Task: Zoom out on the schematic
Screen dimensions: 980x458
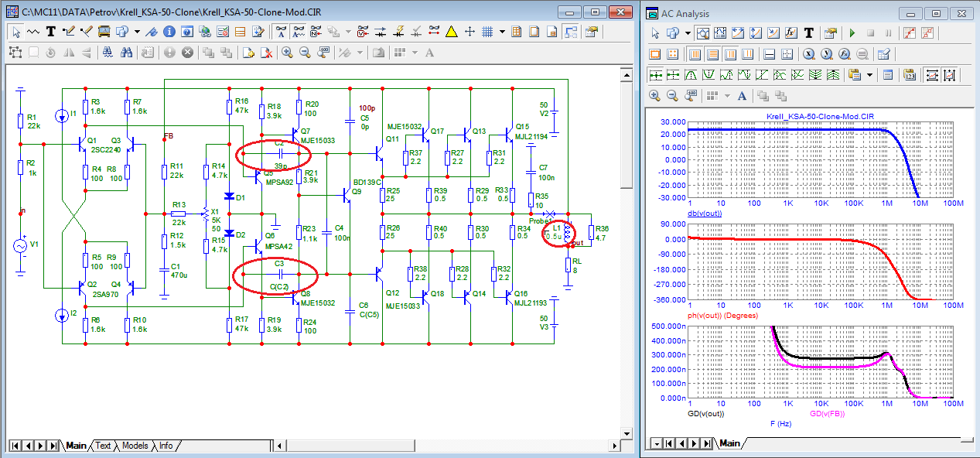Action: tap(305, 53)
